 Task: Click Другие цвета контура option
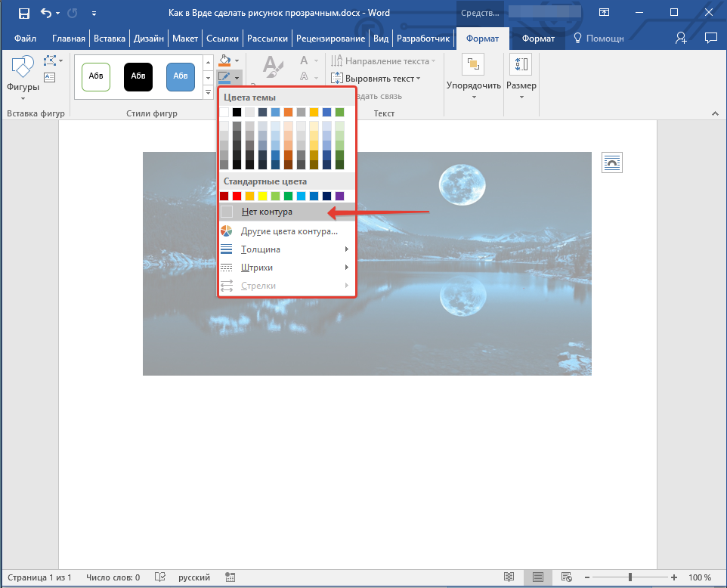click(x=289, y=231)
